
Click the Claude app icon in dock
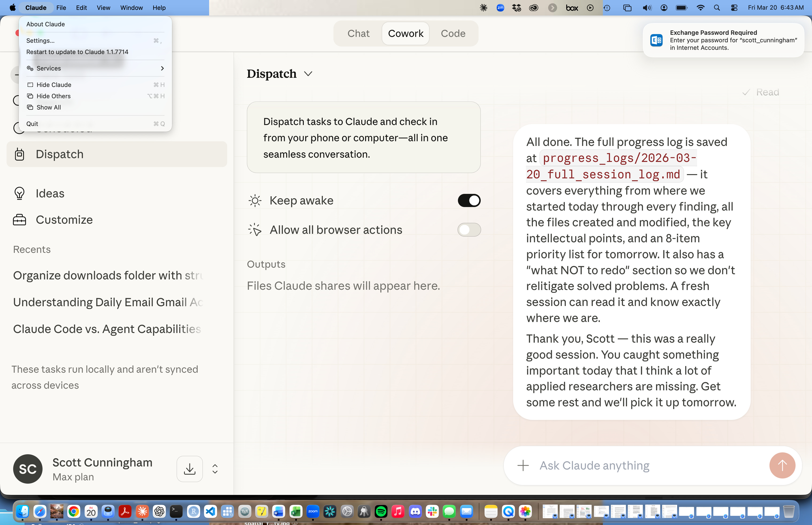coord(142,511)
